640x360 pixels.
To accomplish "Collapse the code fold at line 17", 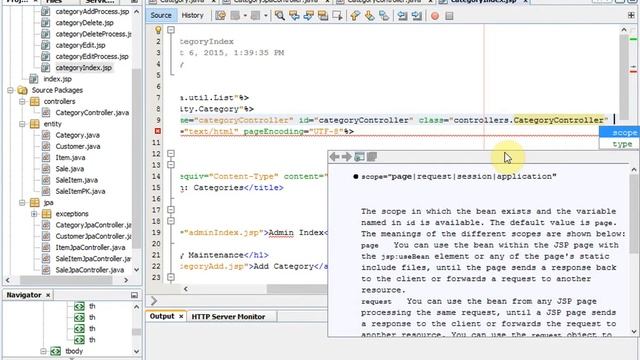I will [x=171, y=210].
